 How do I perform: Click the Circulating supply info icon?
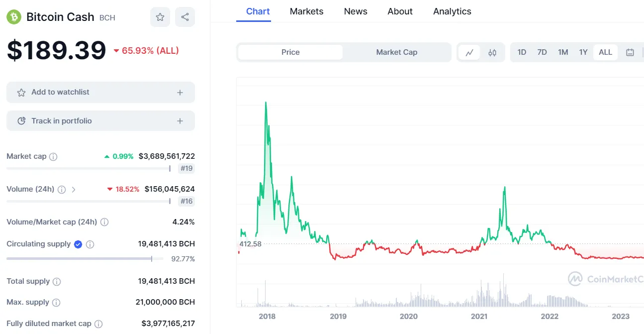point(90,244)
